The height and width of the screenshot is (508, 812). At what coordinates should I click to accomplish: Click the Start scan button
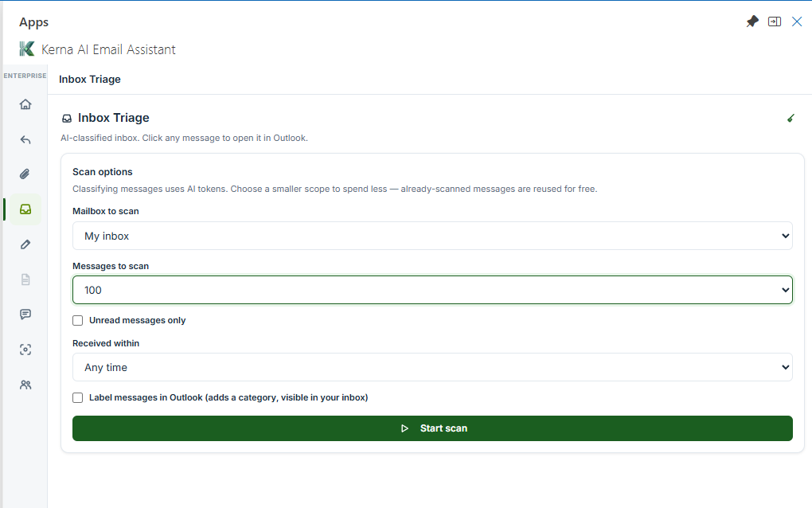(432, 428)
